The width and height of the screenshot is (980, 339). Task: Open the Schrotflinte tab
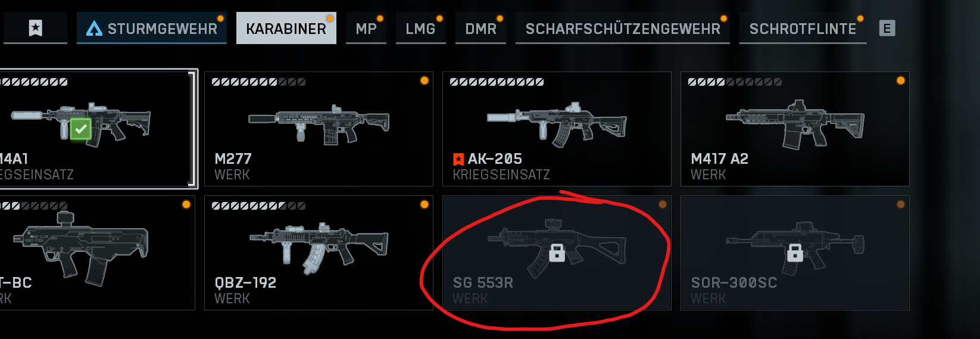803,28
